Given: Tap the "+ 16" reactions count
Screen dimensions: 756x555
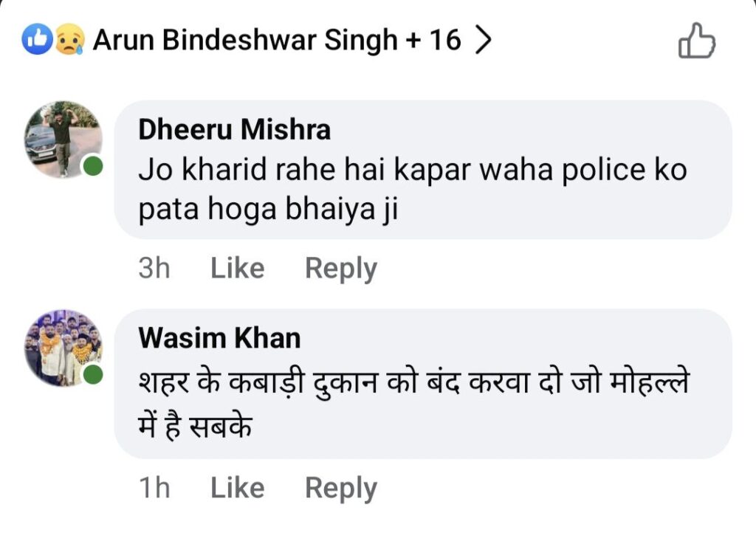Looking at the screenshot, I should 434,40.
